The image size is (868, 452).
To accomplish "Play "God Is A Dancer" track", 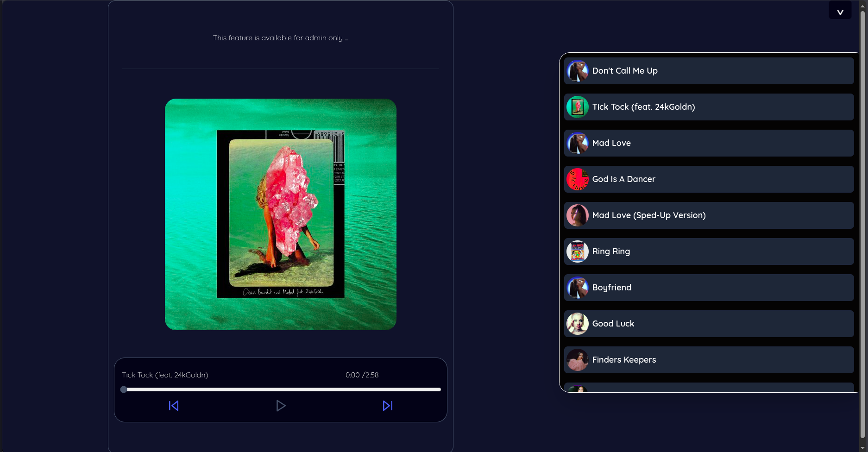I will [709, 179].
